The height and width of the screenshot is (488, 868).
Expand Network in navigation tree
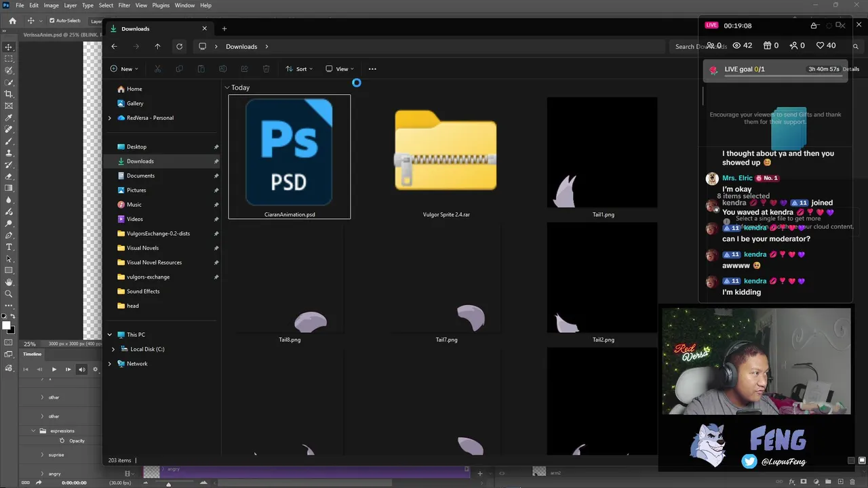pyautogui.click(x=109, y=363)
